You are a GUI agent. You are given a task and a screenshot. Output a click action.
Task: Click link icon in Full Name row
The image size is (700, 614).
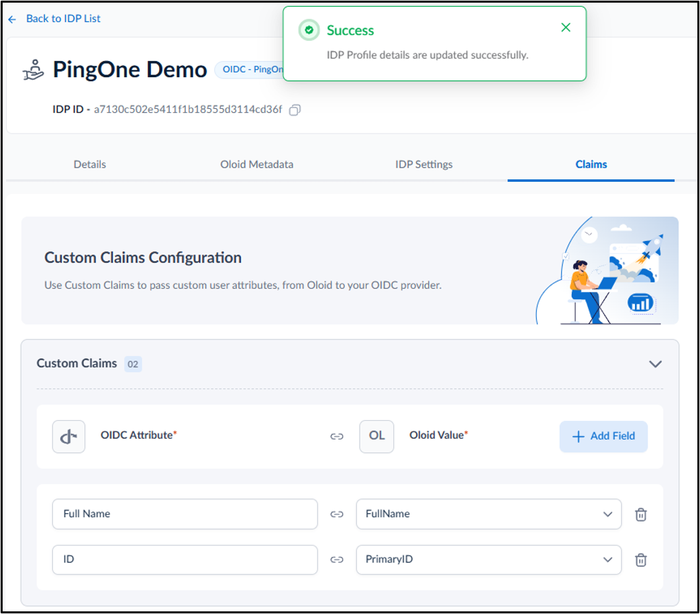tap(337, 515)
